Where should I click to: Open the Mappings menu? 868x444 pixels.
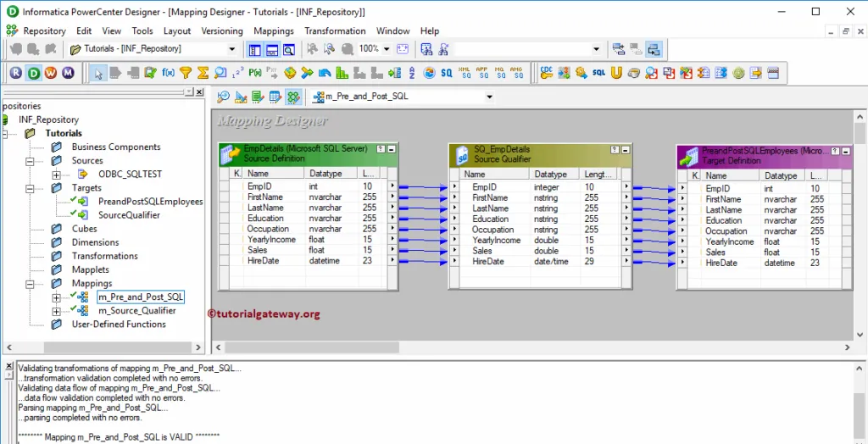(x=273, y=31)
